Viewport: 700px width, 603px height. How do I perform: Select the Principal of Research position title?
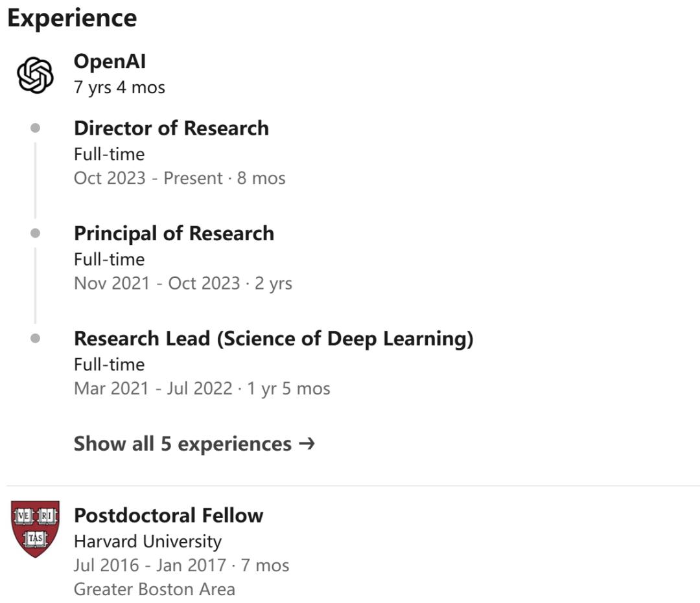click(174, 233)
